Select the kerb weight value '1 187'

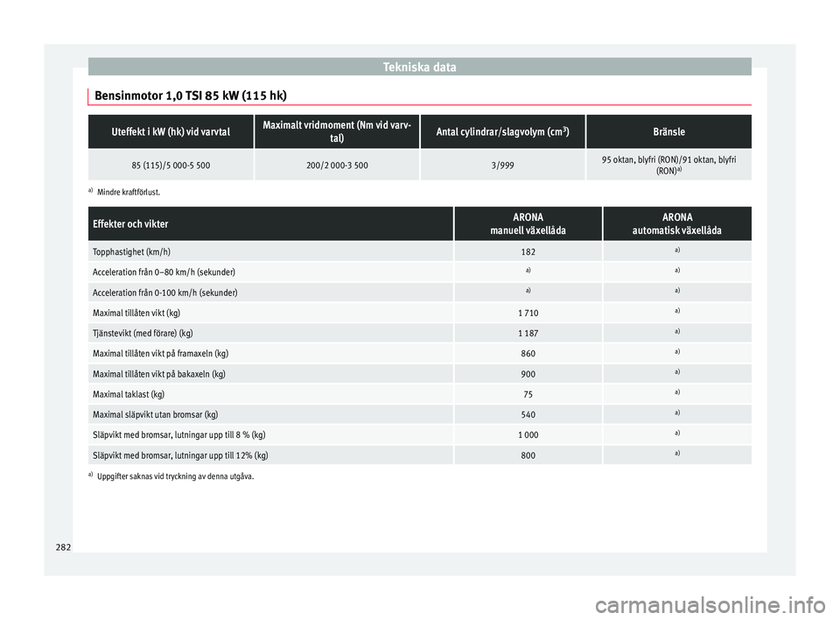click(528, 333)
